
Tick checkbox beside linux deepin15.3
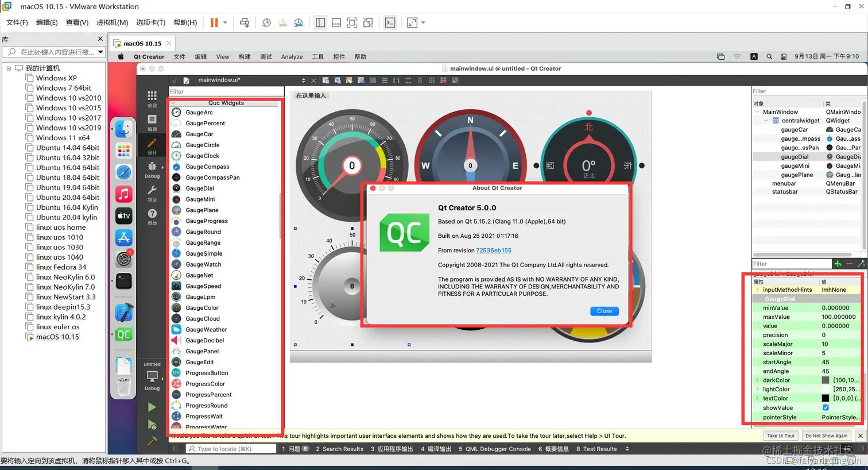click(29, 307)
